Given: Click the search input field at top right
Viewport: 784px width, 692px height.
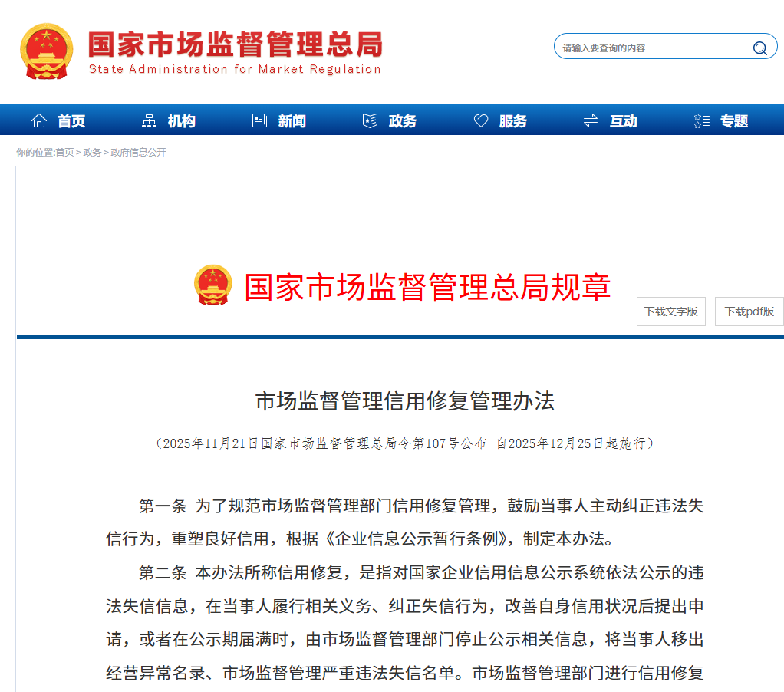Looking at the screenshot, I should click(652, 46).
